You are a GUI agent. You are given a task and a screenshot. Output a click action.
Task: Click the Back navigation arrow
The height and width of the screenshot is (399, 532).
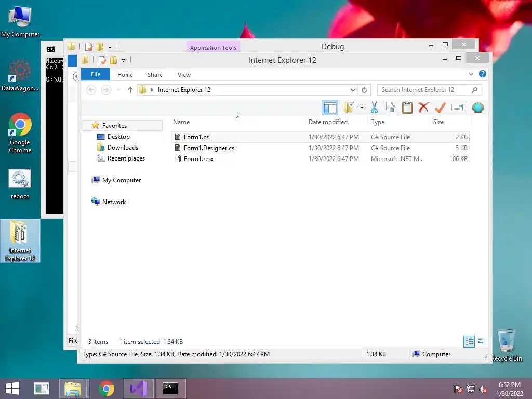pyautogui.click(x=91, y=90)
